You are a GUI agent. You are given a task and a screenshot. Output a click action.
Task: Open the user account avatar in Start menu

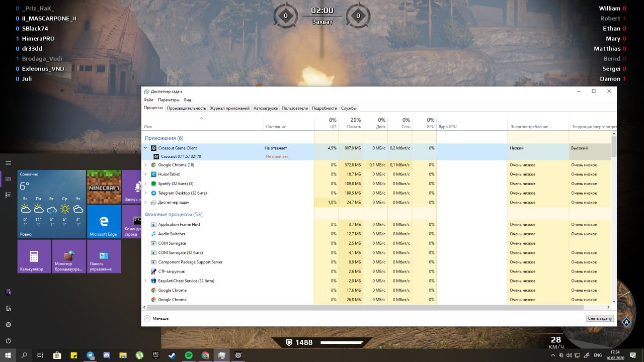[x=8, y=292]
